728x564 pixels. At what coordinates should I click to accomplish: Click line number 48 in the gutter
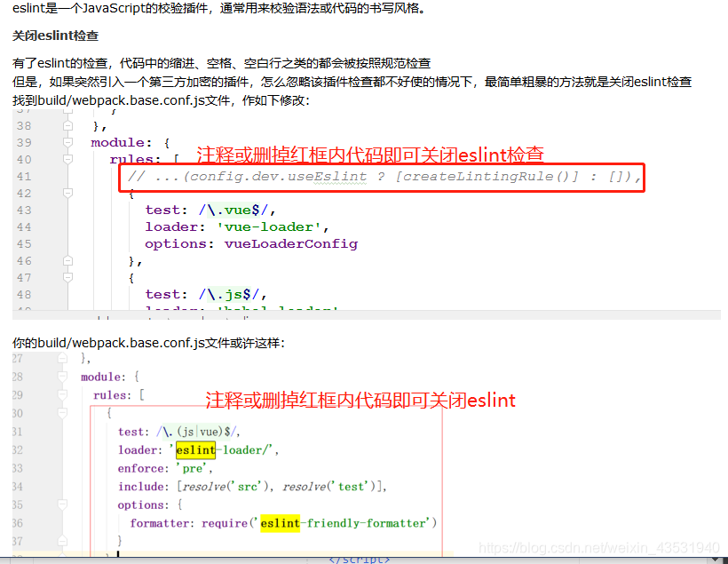pyautogui.click(x=24, y=295)
